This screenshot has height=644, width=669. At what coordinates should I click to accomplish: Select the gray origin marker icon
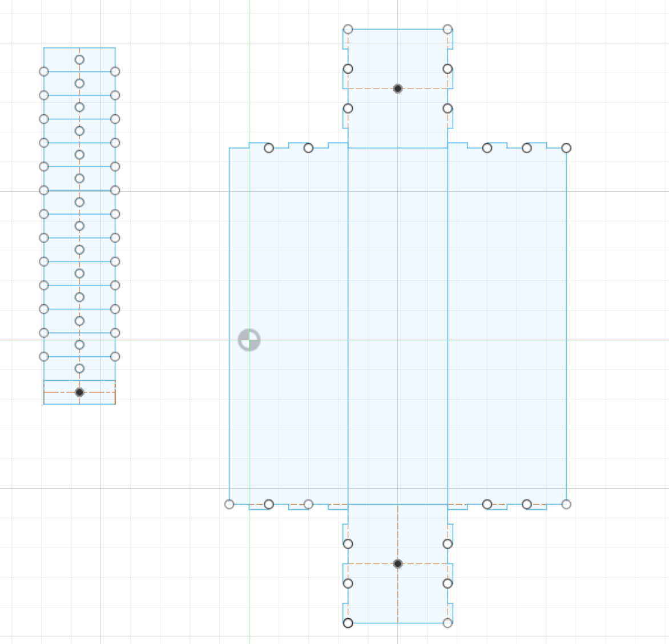click(248, 341)
